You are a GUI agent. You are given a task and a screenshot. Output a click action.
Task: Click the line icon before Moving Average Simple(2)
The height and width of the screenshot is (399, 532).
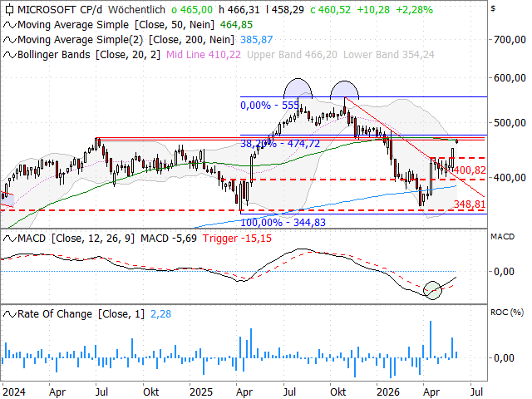click(x=9, y=40)
